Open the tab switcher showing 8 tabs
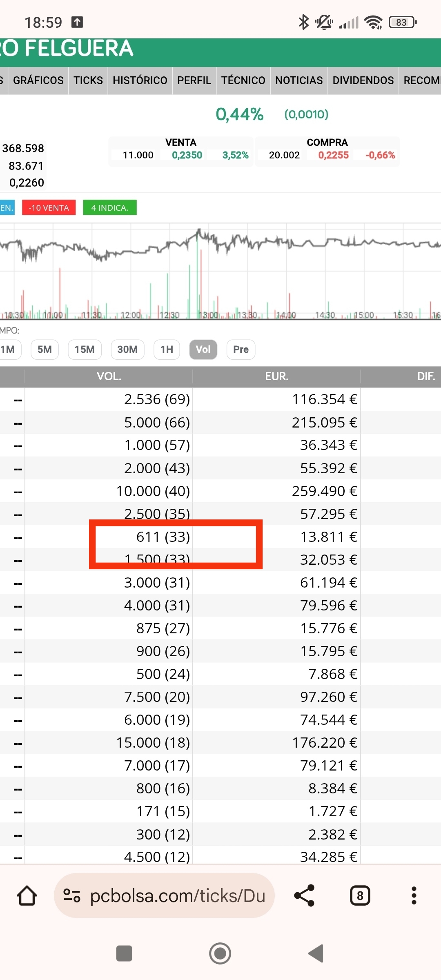 coord(360,896)
